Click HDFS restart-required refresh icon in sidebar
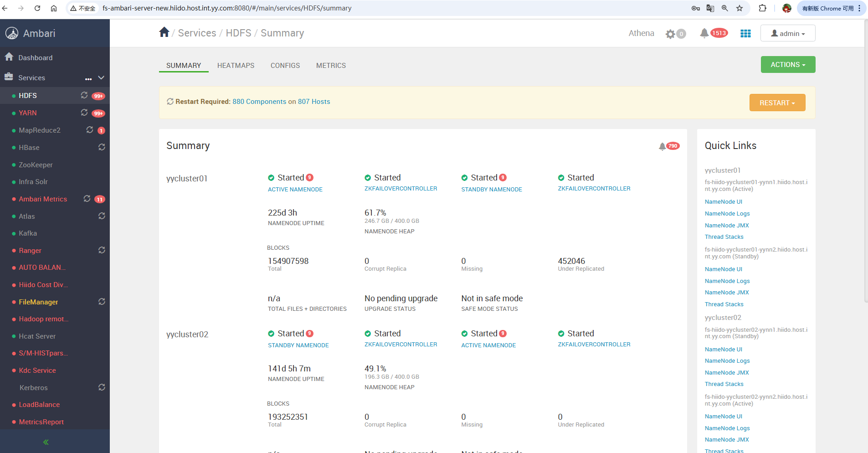 pyautogui.click(x=84, y=95)
